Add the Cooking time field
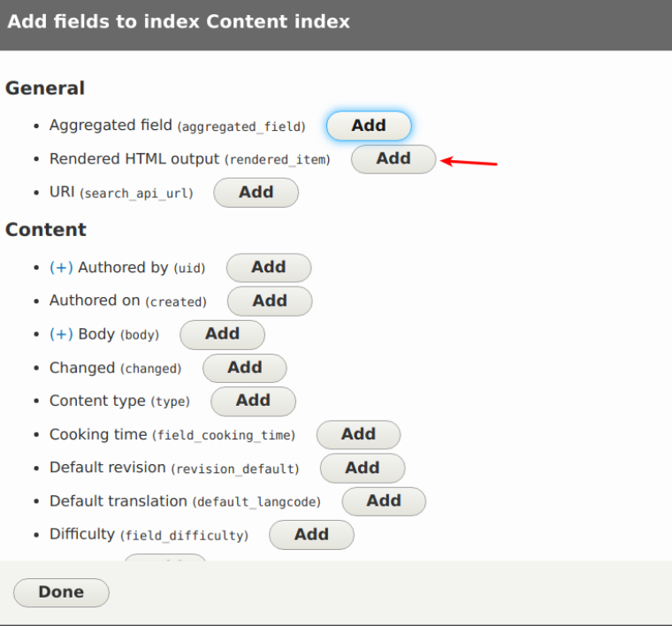 pos(358,434)
